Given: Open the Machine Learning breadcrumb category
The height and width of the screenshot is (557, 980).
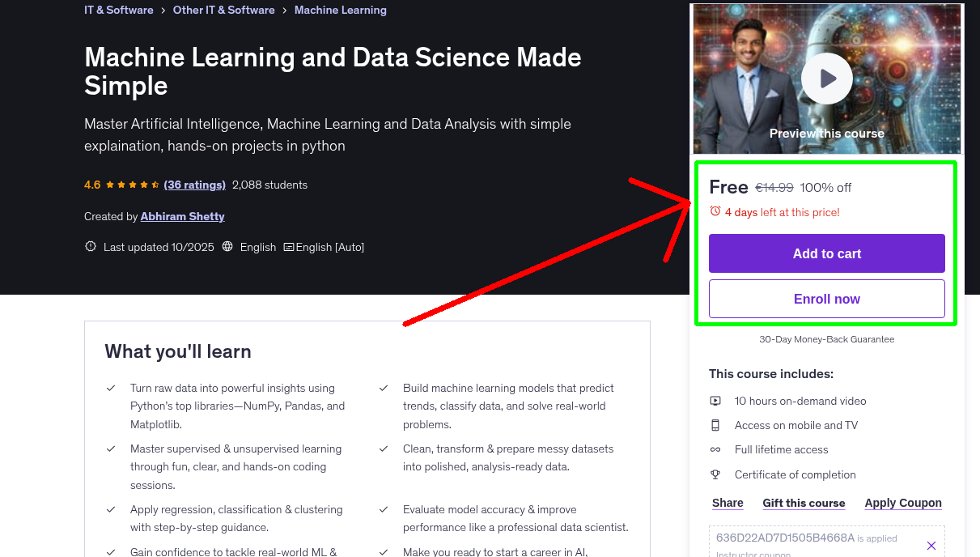Looking at the screenshot, I should 340,10.
